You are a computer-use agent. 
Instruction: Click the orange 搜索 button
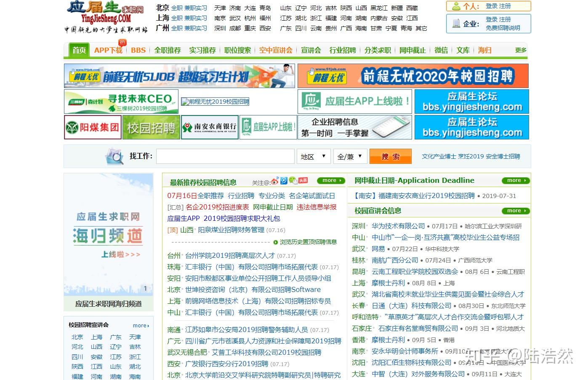390,156
